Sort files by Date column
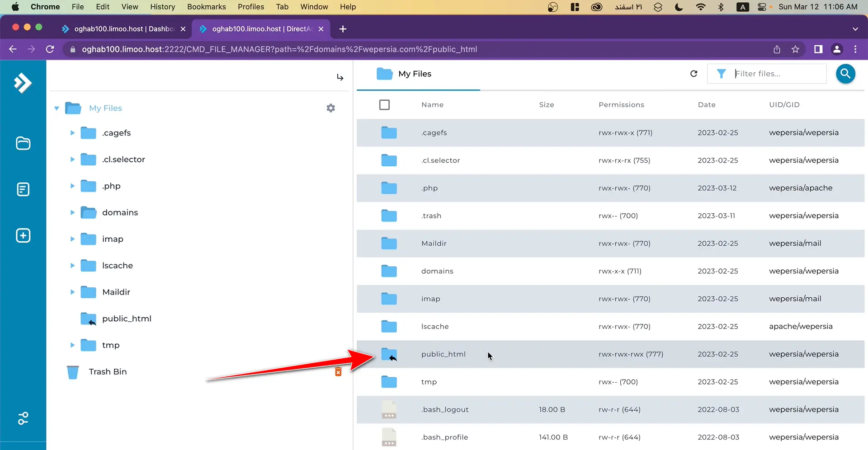 point(707,105)
